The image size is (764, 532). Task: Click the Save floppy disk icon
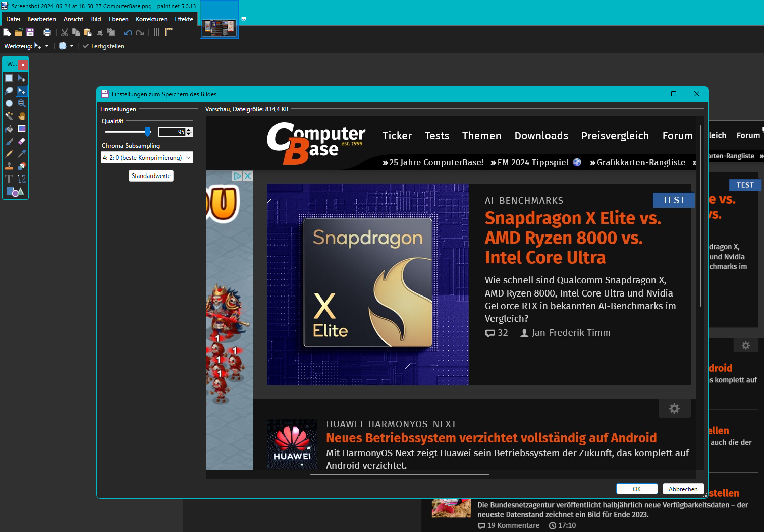click(30, 32)
